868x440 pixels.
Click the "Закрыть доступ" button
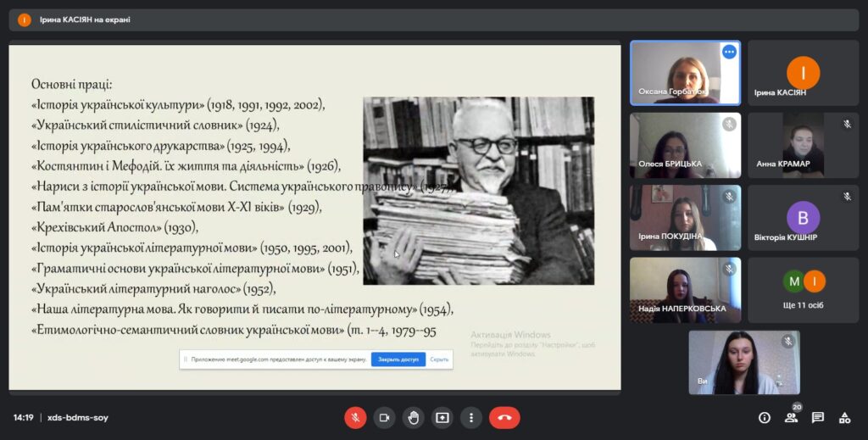pyautogui.click(x=398, y=359)
